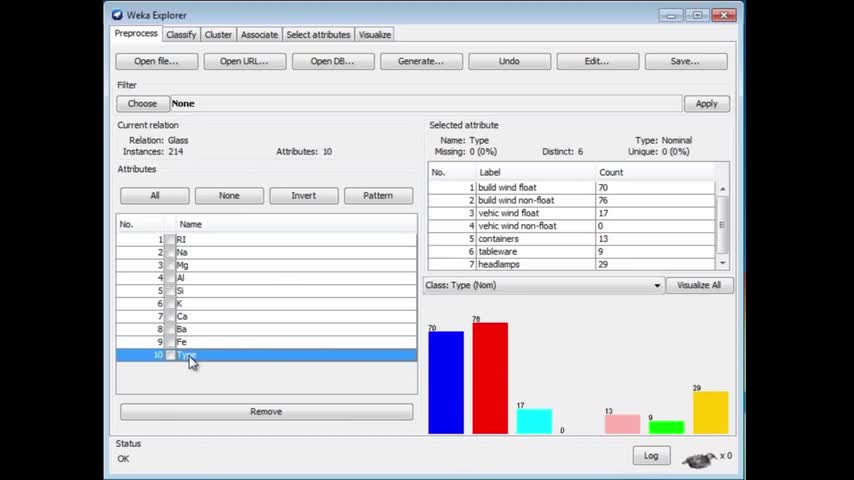Image resolution: width=854 pixels, height=480 pixels.
Task: Click the label table No. column header
Action: click(x=452, y=172)
